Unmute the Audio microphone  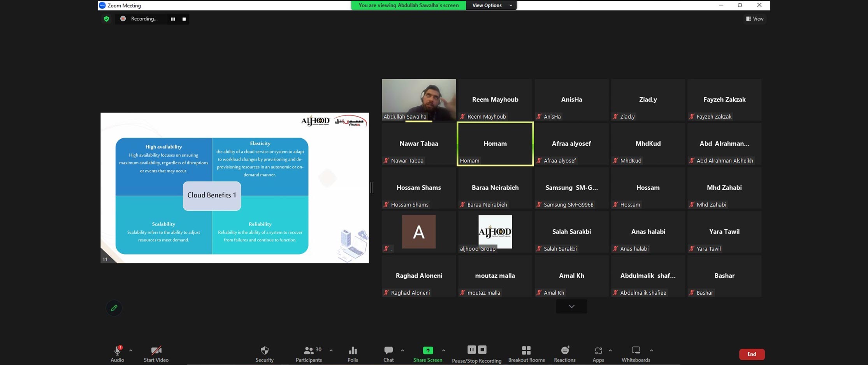click(x=117, y=354)
